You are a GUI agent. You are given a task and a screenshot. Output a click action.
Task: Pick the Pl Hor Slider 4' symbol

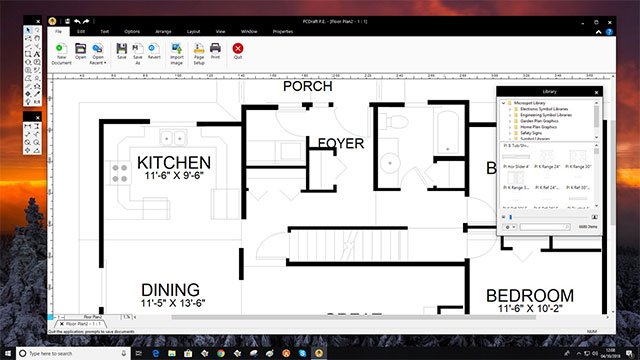click(x=516, y=160)
